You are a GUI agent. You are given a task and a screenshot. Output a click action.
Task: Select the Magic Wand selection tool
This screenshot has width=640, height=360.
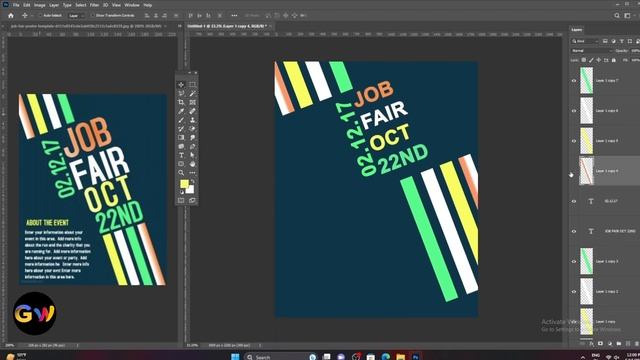click(192, 93)
